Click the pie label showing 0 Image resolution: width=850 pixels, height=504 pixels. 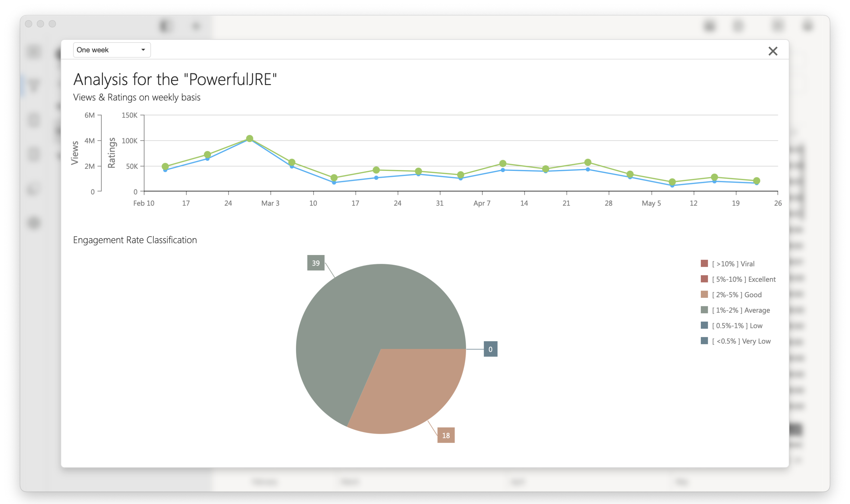coord(490,349)
